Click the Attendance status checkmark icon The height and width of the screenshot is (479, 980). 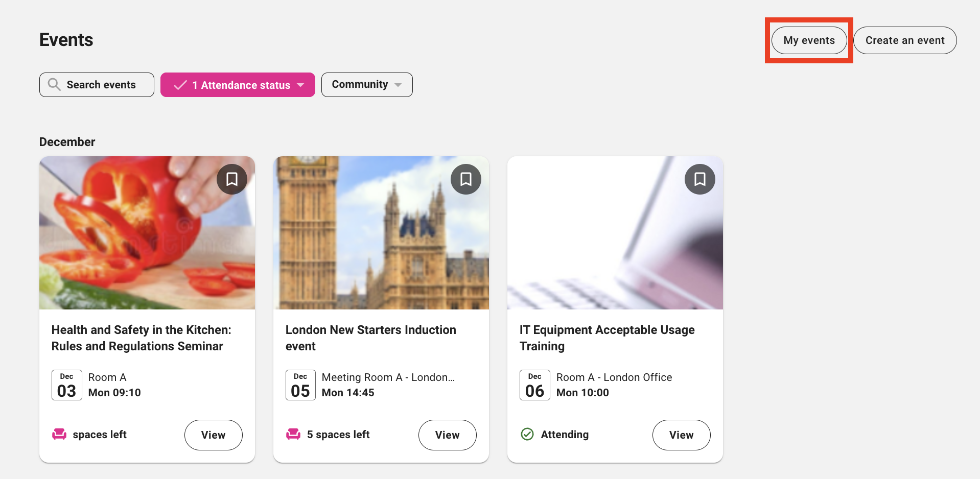click(180, 85)
